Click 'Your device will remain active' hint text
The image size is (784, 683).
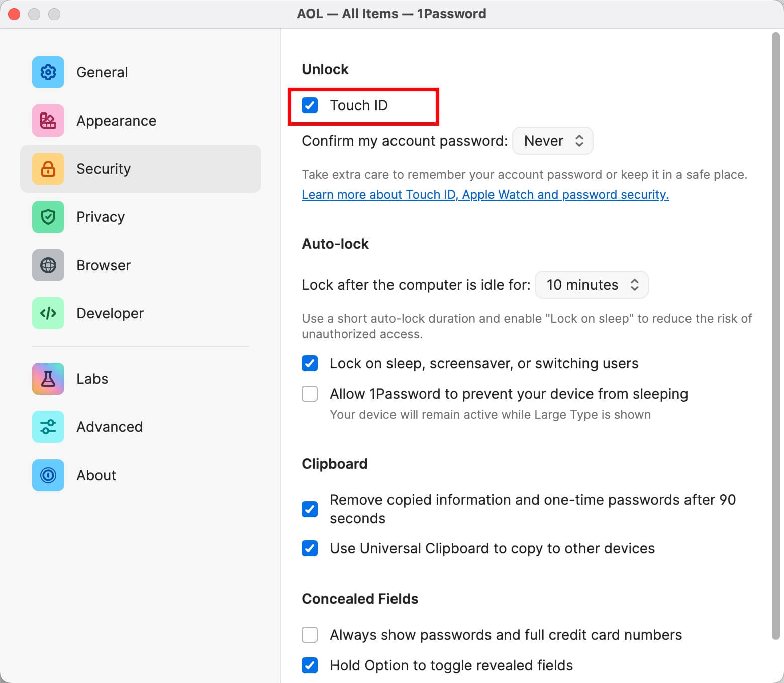[x=490, y=415]
